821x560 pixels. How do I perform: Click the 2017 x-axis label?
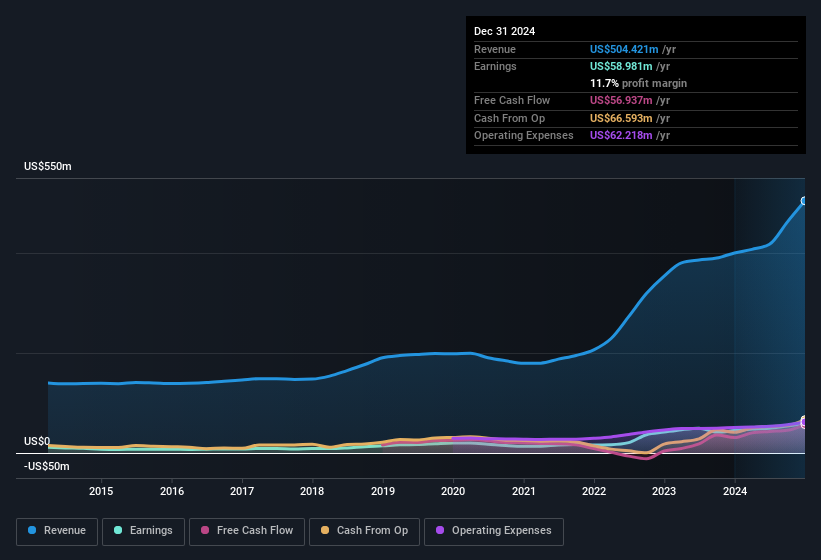(242, 491)
